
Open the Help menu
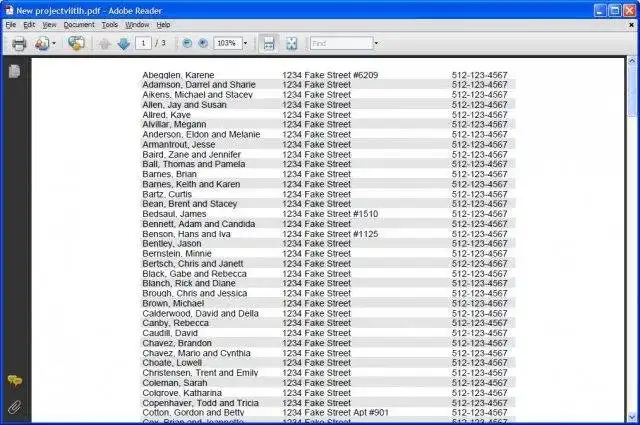163,25
